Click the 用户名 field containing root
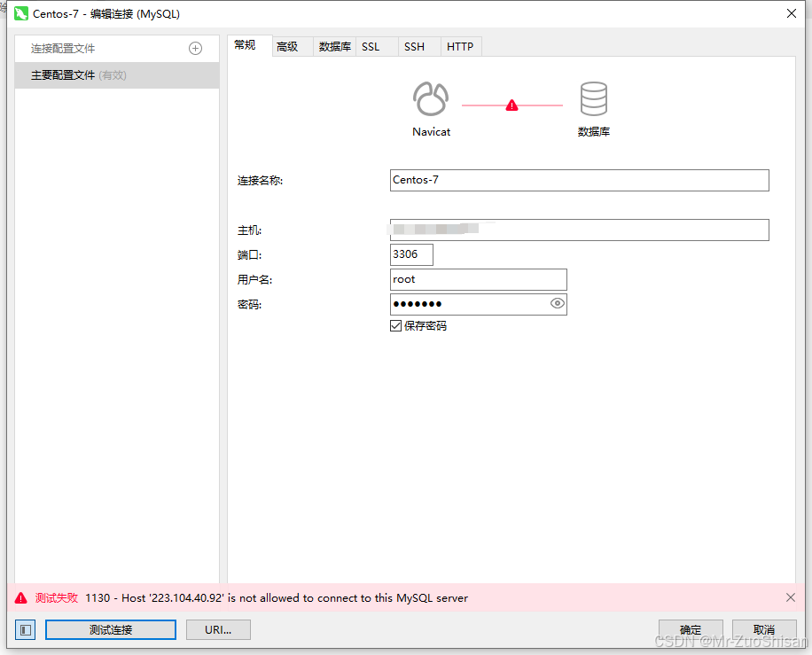This screenshot has height=655, width=812. point(479,279)
